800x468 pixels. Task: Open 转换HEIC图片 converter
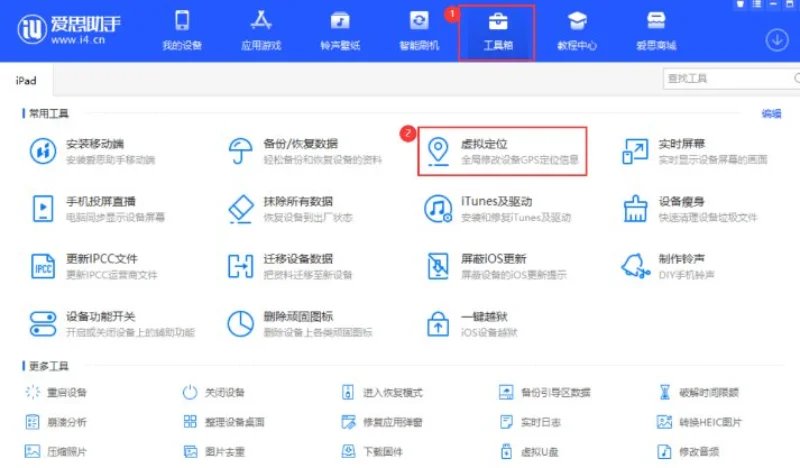pos(699,422)
